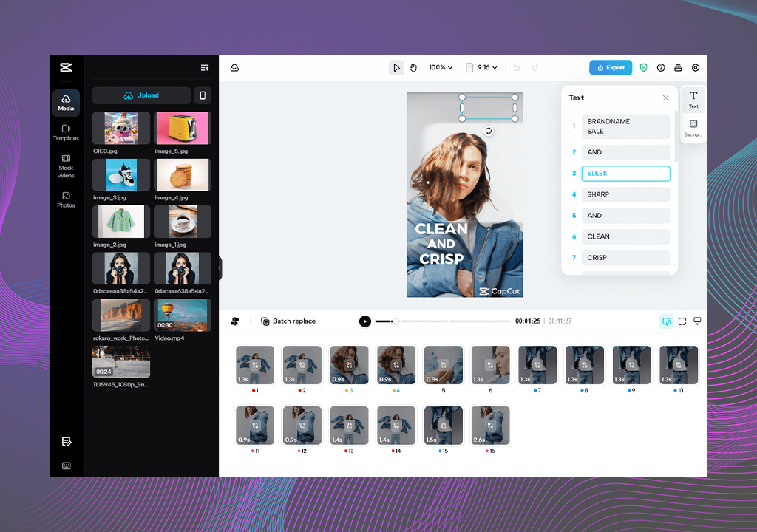
Task: Open the media sort filter menu
Action: point(205,67)
